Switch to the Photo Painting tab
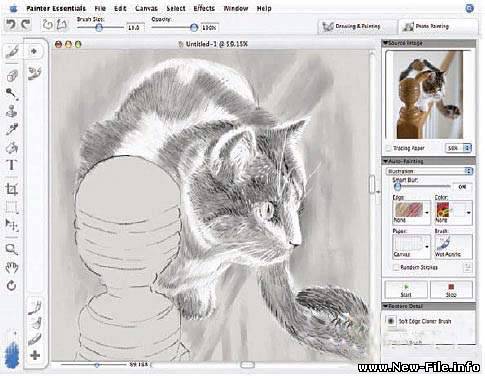 (438, 26)
